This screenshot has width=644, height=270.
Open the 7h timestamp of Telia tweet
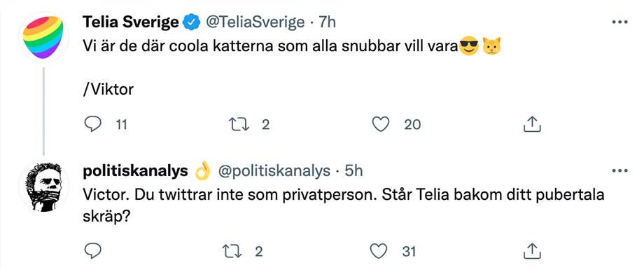click(x=328, y=22)
